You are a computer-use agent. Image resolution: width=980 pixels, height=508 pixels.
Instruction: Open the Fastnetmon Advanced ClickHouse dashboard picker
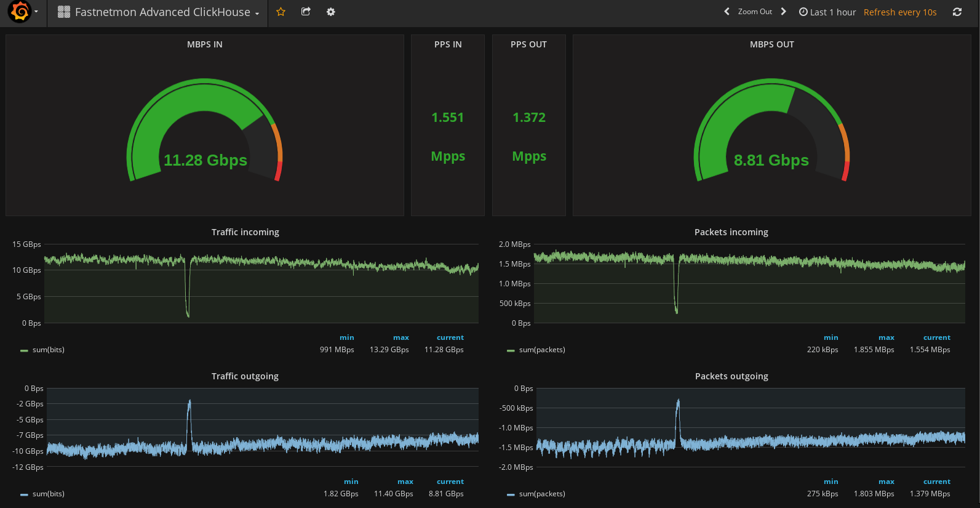point(158,12)
